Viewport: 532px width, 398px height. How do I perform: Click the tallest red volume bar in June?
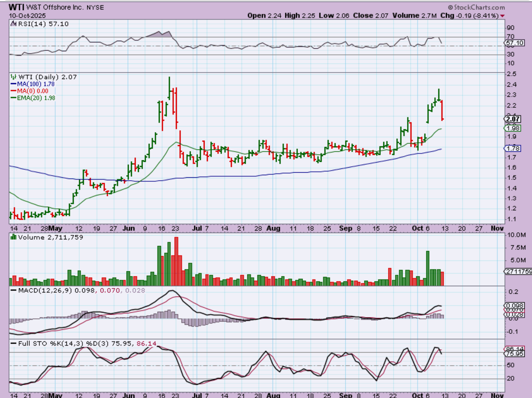(176, 261)
